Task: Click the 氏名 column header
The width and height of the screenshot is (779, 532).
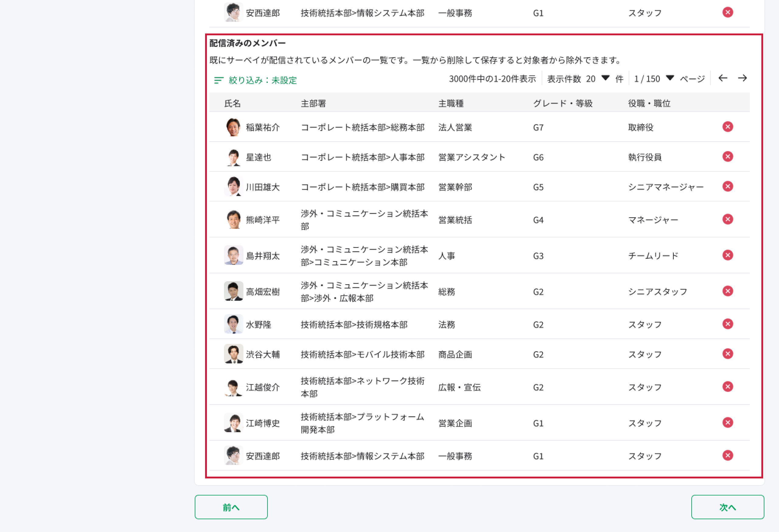Action: coord(232,103)
